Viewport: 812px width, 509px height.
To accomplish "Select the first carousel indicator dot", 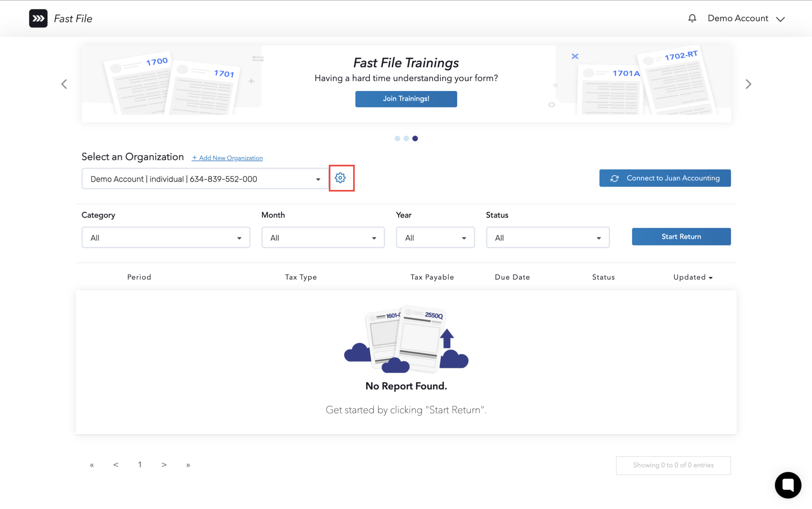I will pyautogui.click(x=397, y=138).
